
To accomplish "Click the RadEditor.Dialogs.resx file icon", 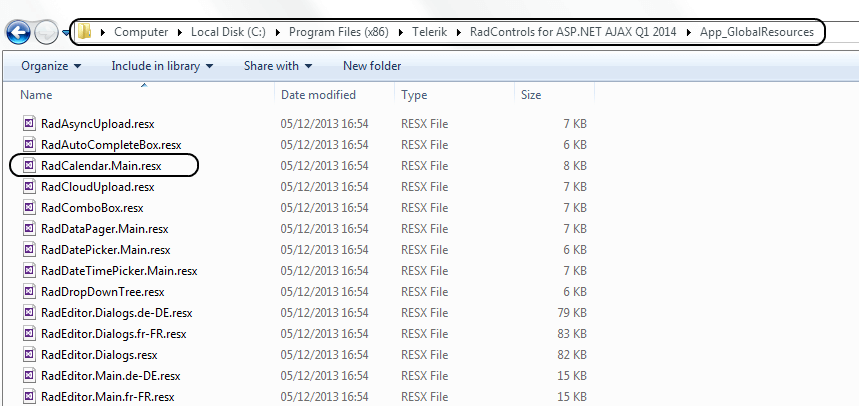I will (30, 355).
